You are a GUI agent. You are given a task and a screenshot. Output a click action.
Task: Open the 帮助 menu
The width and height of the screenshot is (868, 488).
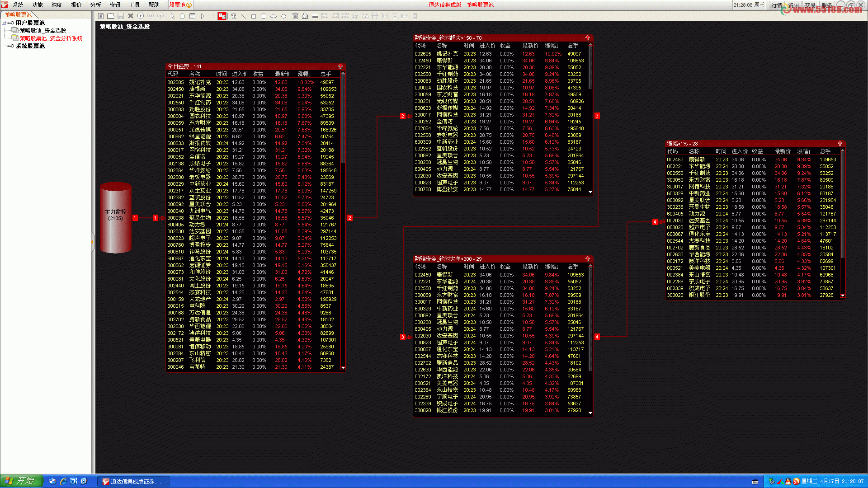pos(154,5)
